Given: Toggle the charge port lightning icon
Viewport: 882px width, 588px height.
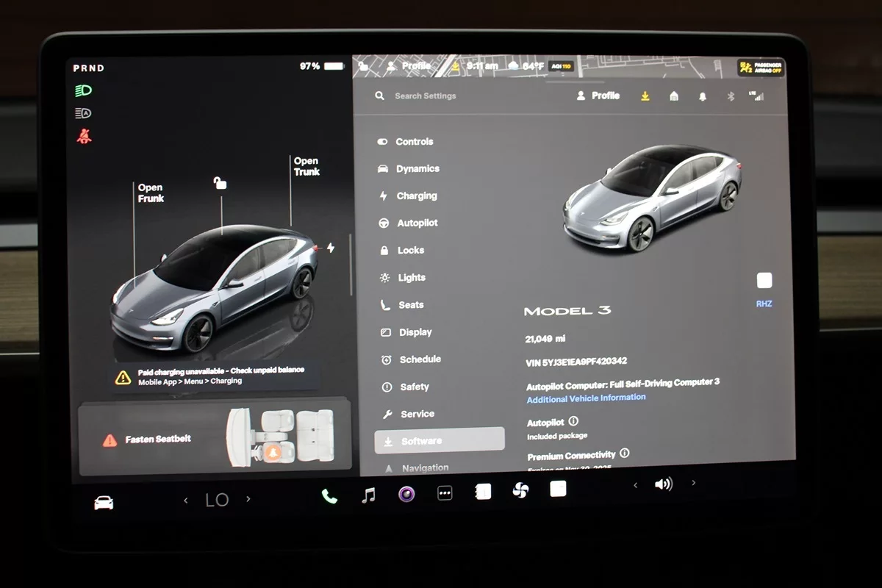Looking at the screenshot, I should [x=331, y=248].
